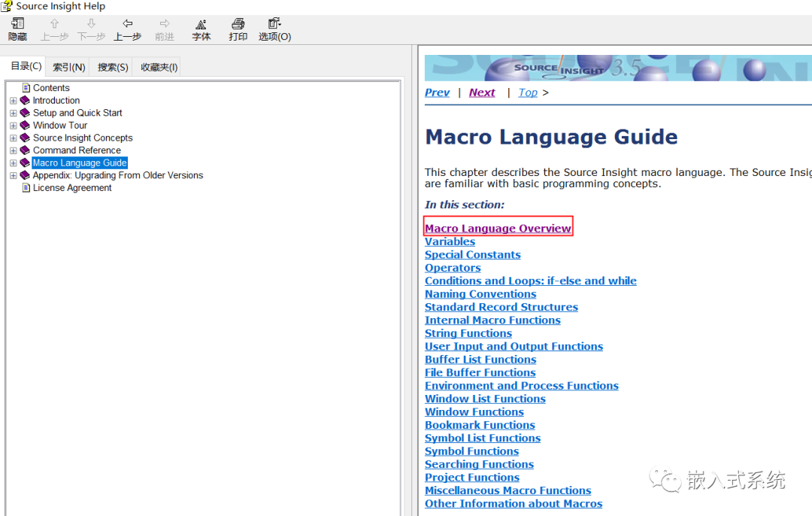Open the Window Functions link
The width and height of the screenshot is (812, 516).
474,411
